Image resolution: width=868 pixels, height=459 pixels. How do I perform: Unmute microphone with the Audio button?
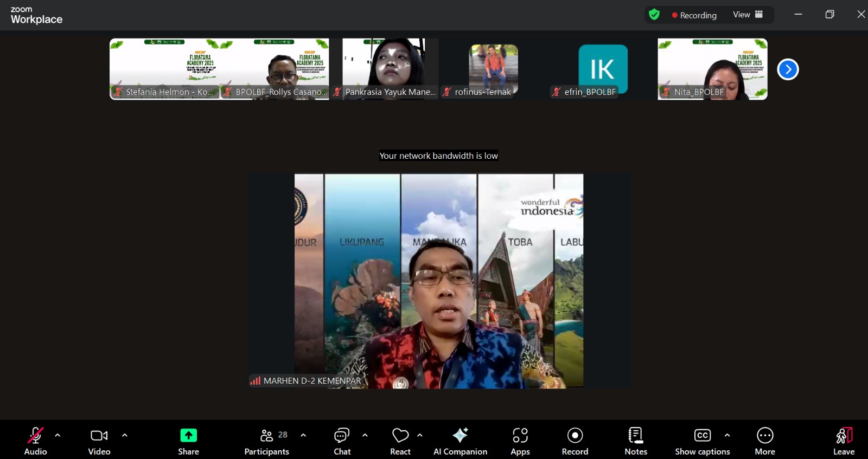point(35,441)
